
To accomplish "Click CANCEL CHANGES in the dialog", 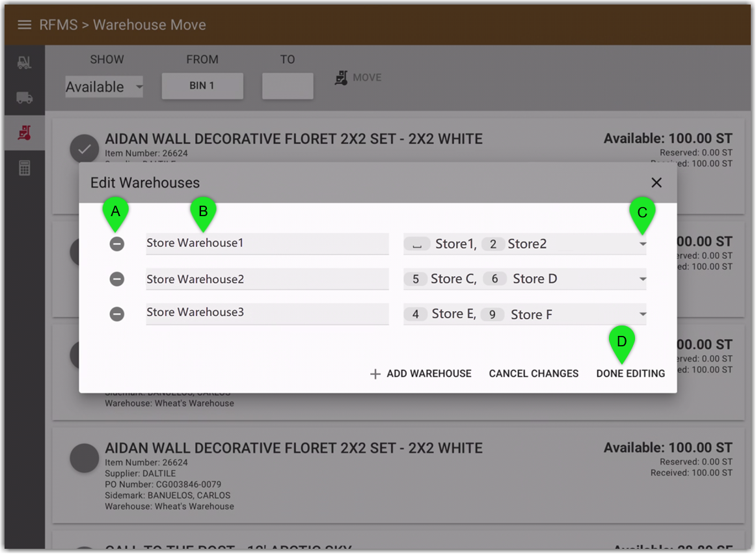I will point(533,374).
